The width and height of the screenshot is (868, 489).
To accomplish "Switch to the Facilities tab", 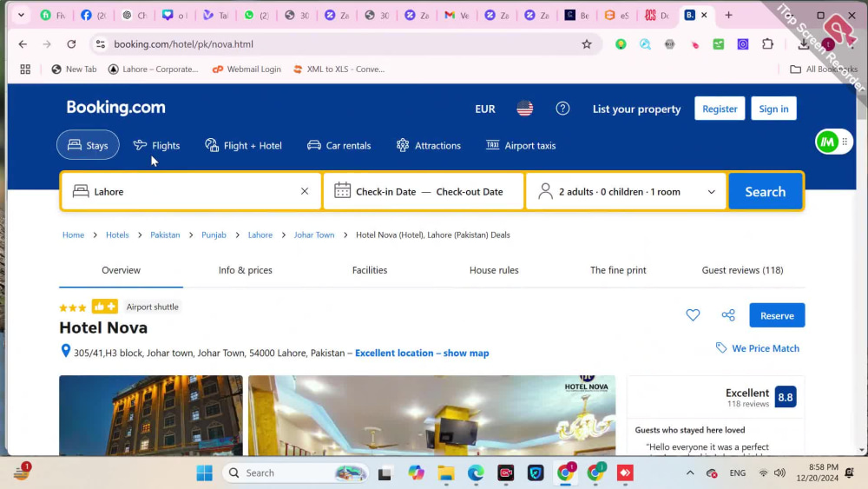I will click(370, 270).
